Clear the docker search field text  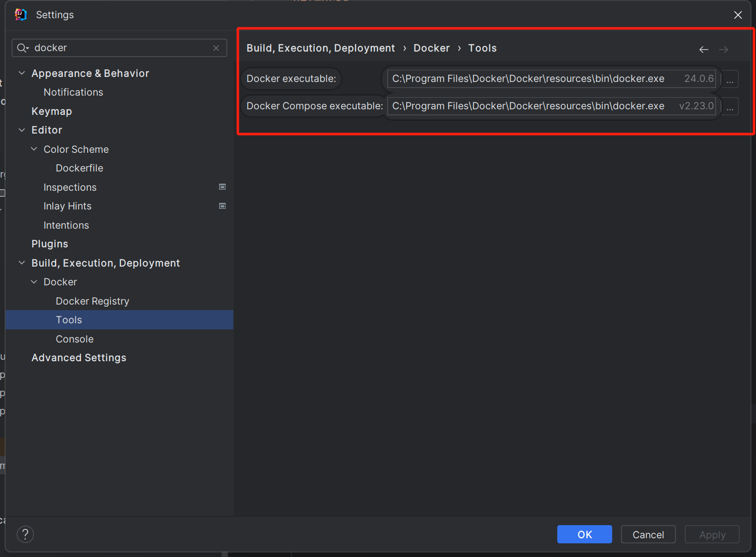pyautogui.click(x=216, y=48)
